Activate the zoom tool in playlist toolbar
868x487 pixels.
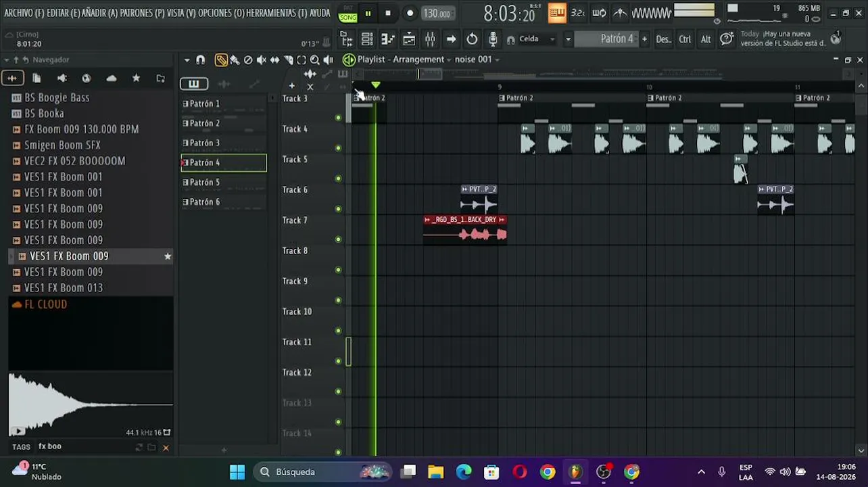(315, 60)
